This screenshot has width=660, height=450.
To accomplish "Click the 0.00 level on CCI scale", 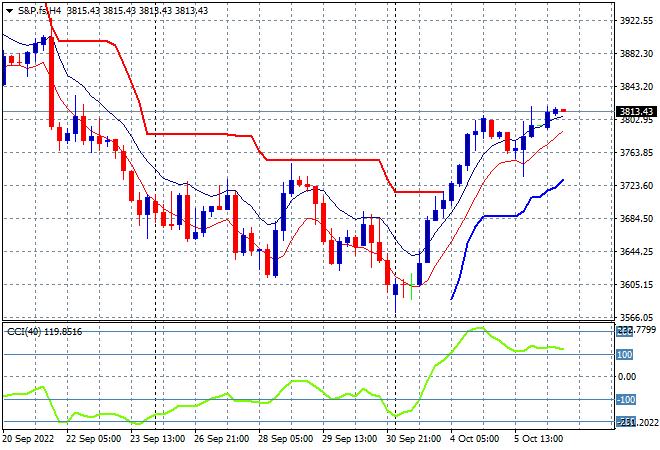I will click(x=626, y=377).
